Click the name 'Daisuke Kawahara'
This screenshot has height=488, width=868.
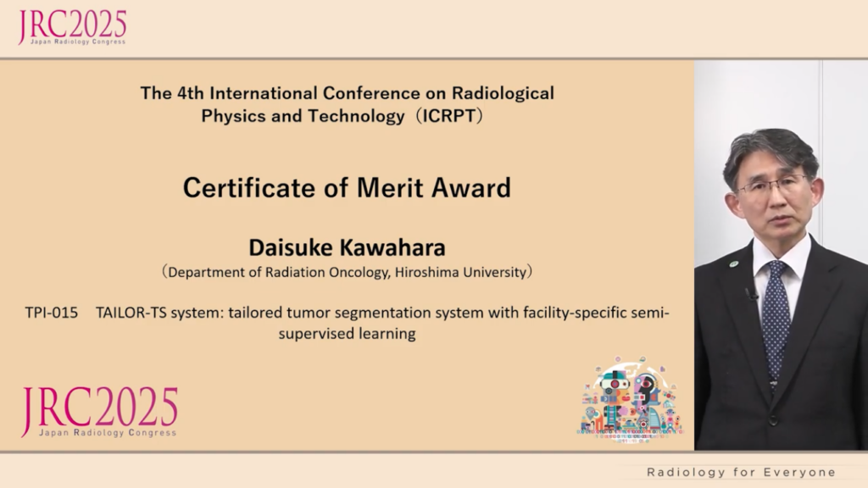pos(347,247)
